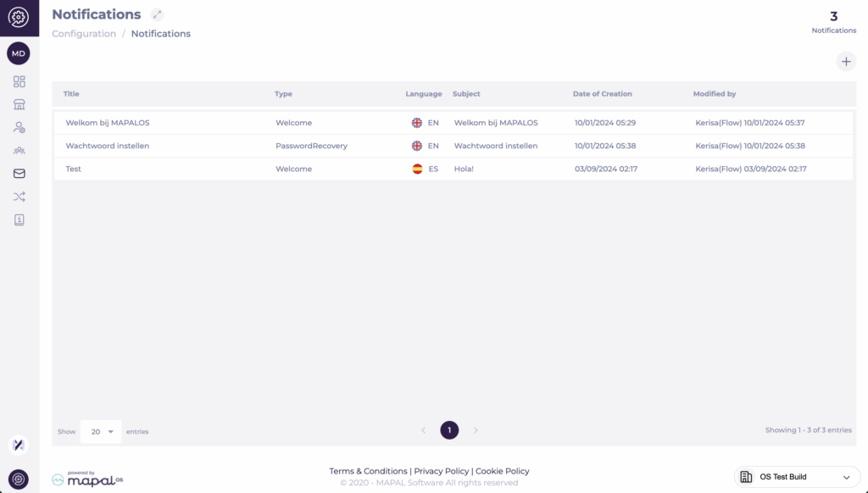Screen dimensions: 868x493
Task: Open the user settings icon in sidebar
Action: click(x=19, y=127)
